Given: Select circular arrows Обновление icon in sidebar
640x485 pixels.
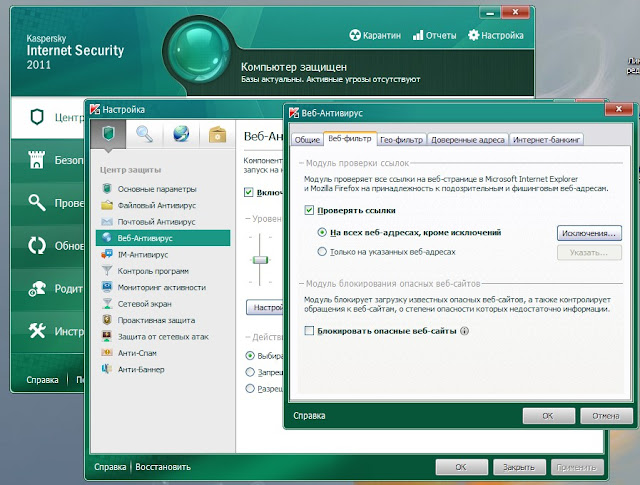Looking at the screenshot, I should tap(37, 245).
